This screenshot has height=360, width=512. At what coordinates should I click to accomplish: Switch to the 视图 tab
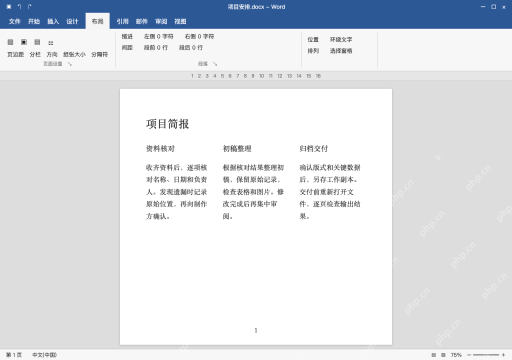pyautogui.click(x=180, y=22)
